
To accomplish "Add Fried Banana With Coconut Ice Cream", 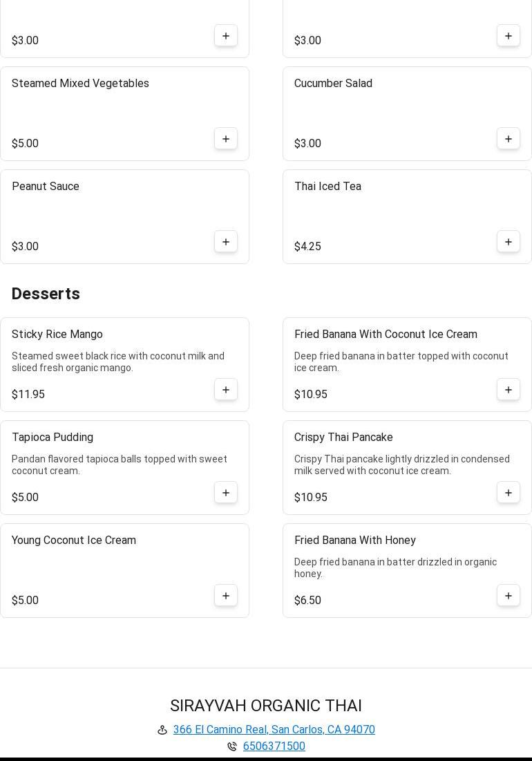I will pyautogui.click(x=509, y=390).
